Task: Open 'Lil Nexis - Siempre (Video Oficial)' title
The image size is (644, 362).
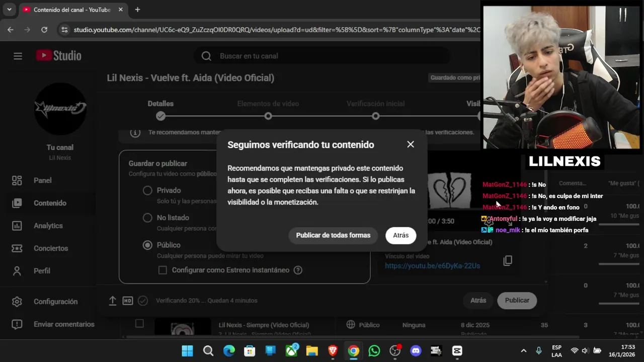Action: tap(264, 325)
